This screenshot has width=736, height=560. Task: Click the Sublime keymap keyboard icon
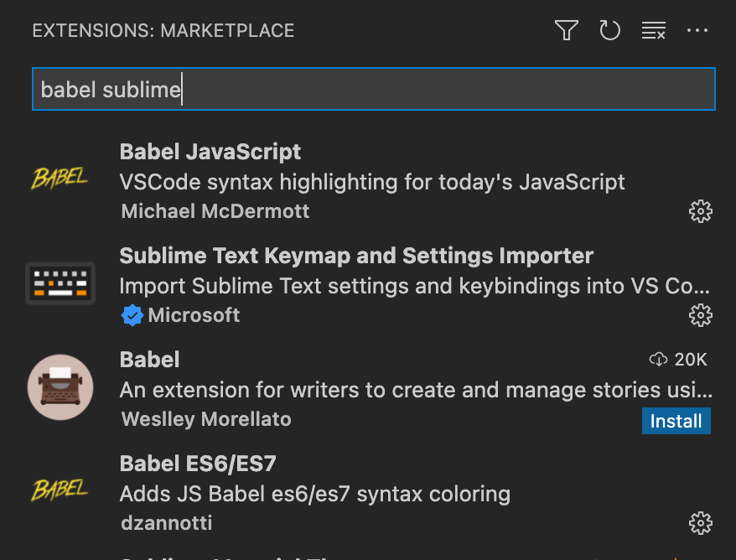tap(60, 283)
